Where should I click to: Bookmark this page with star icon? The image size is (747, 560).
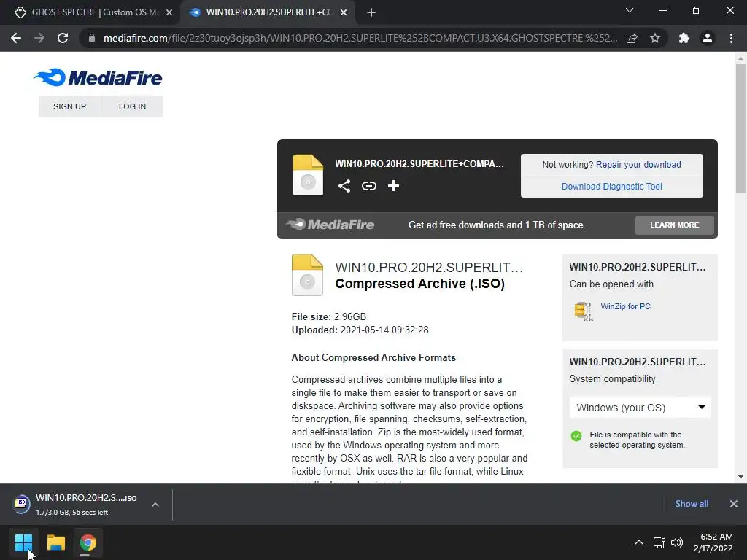[655, 38]
